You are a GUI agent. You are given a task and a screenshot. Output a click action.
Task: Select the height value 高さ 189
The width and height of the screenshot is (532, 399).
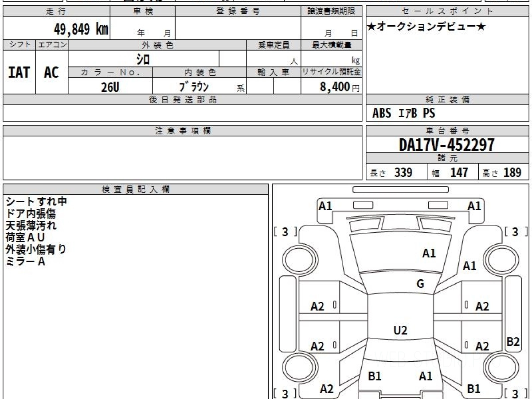[502, 172]
